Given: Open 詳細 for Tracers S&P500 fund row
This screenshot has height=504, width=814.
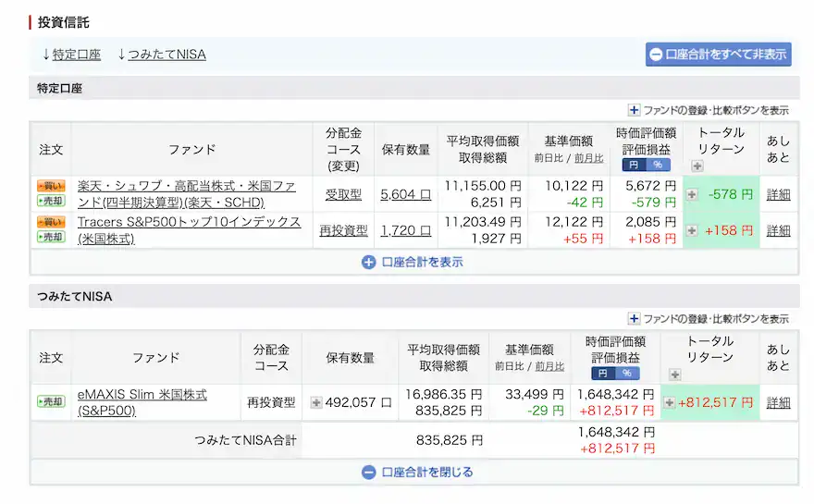Looking at the screenshot, I should [x=778, y=230].
